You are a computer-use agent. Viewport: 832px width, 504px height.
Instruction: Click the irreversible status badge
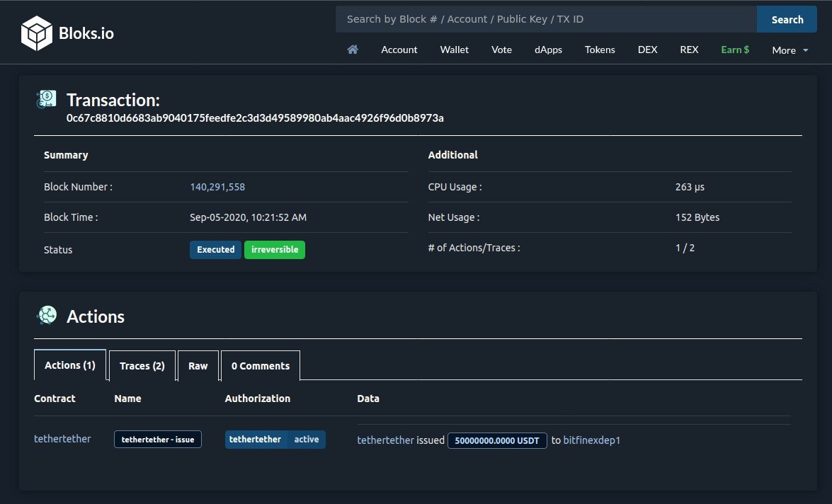click(274, 249)
